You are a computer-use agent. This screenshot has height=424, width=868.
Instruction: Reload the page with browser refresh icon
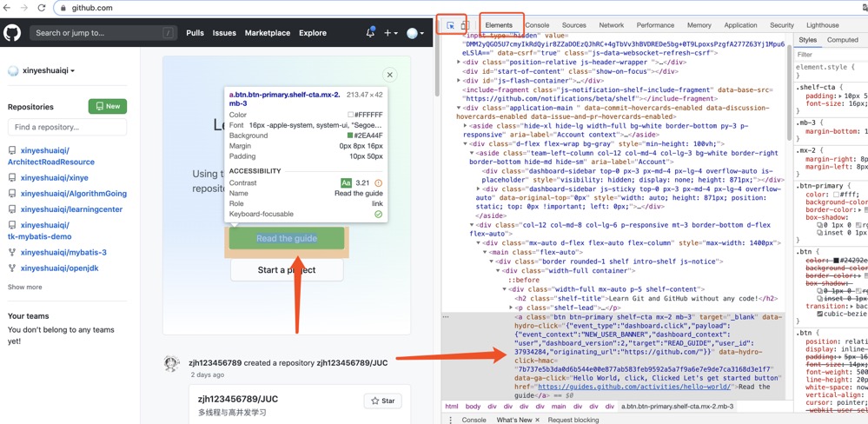[41, 8]
